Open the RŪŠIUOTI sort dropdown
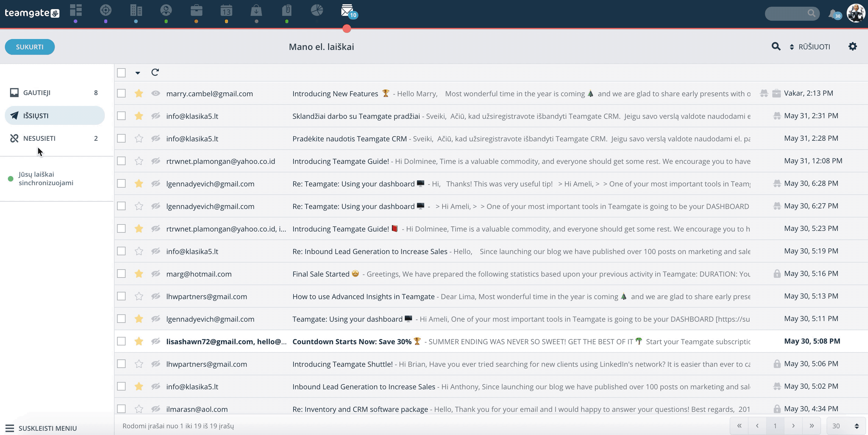This screenshot has height=435, width=868. (x=810, y=47)
